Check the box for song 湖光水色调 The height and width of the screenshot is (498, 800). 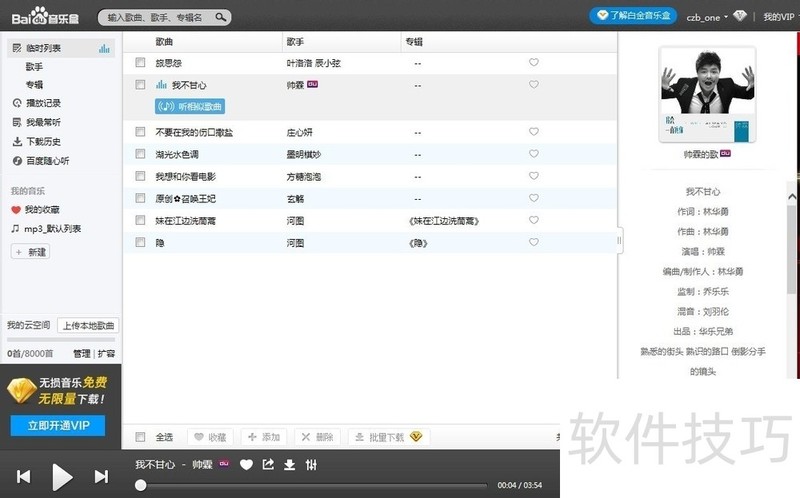pos(141,154)
